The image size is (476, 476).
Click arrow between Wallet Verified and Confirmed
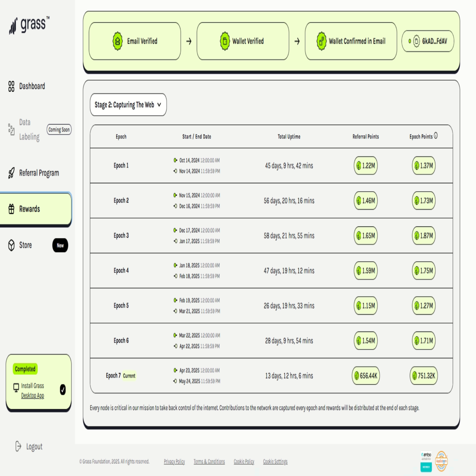[297, 41]
